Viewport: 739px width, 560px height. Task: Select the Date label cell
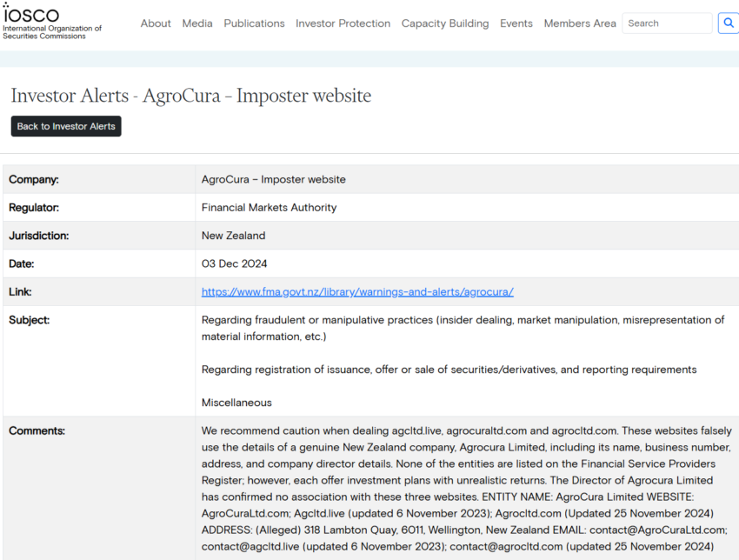tap(99, 263)
